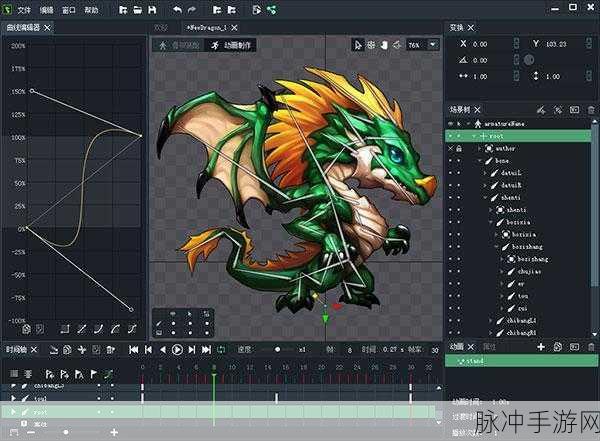Click the play backward triangle button
Screen dimensions: 600x441
[163, 349]
